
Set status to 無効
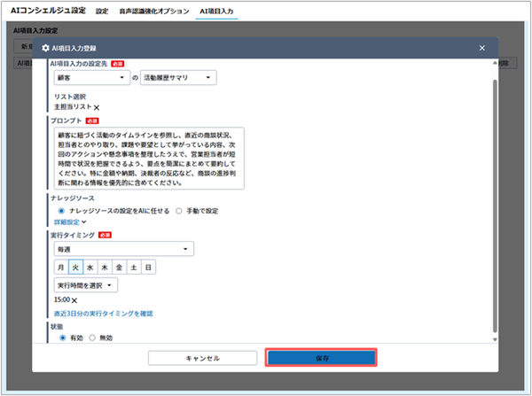pos(92,338)
